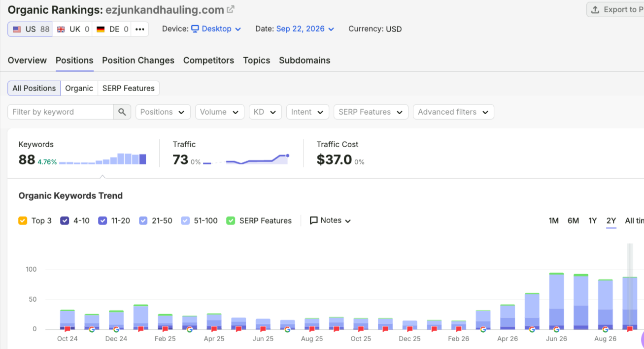Switch to the Overview tab
Screen dimensions: 644x349
(27, 61)
